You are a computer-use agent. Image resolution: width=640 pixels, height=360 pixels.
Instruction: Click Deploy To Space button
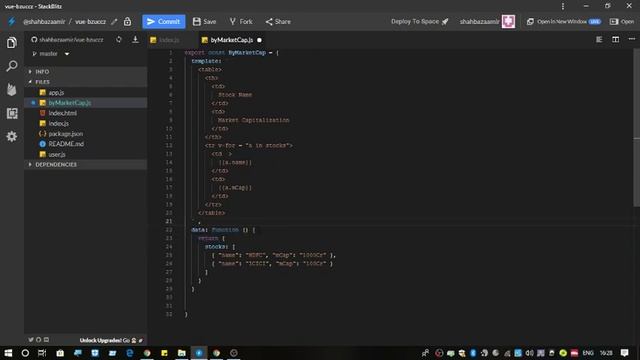420,22
